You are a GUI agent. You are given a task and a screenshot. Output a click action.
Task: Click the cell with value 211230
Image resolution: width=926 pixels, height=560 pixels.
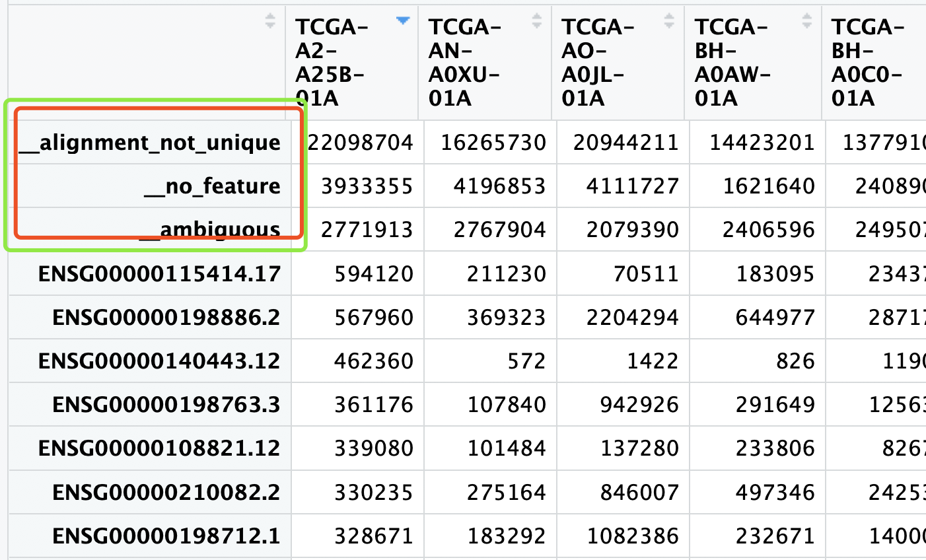coord(490,273)
